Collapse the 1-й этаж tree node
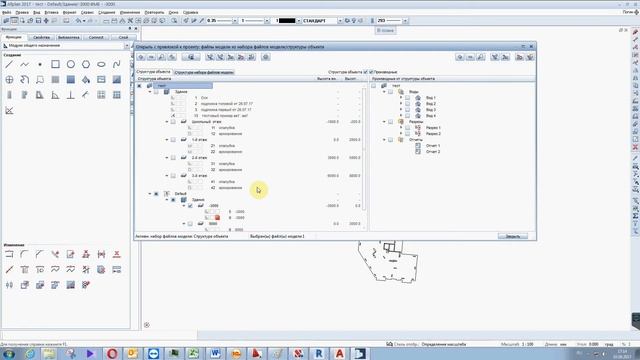 pos(167,140)
